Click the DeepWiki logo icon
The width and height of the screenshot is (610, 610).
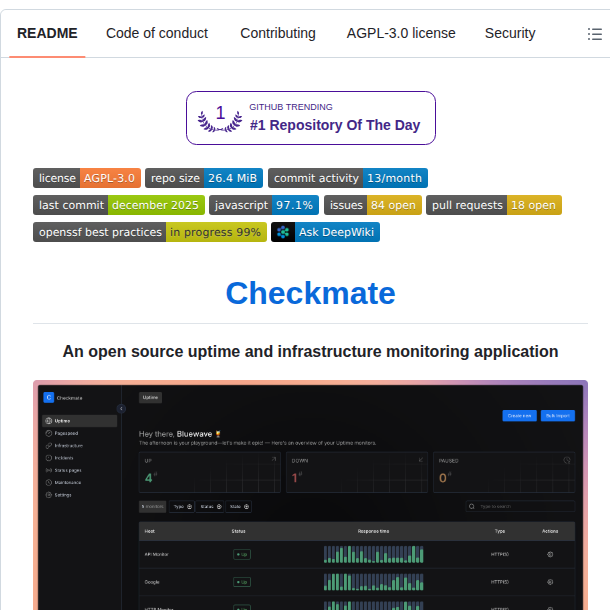click(283, 232)
